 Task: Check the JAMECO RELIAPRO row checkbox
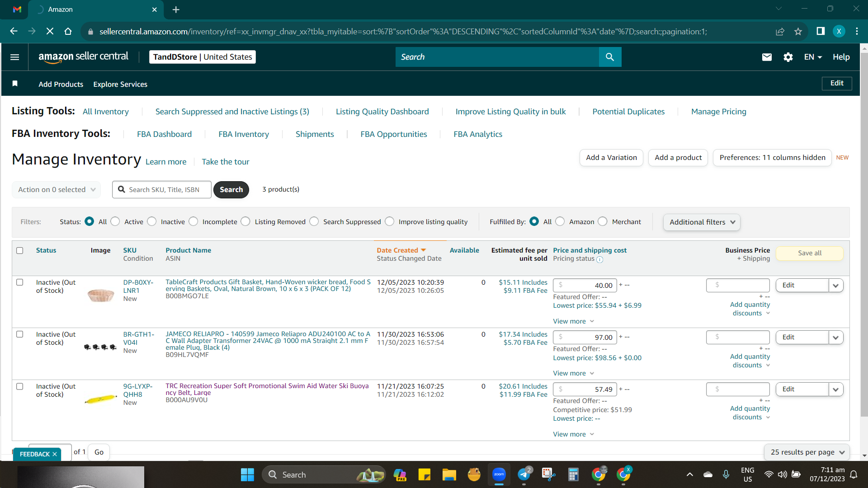(20, 334)
